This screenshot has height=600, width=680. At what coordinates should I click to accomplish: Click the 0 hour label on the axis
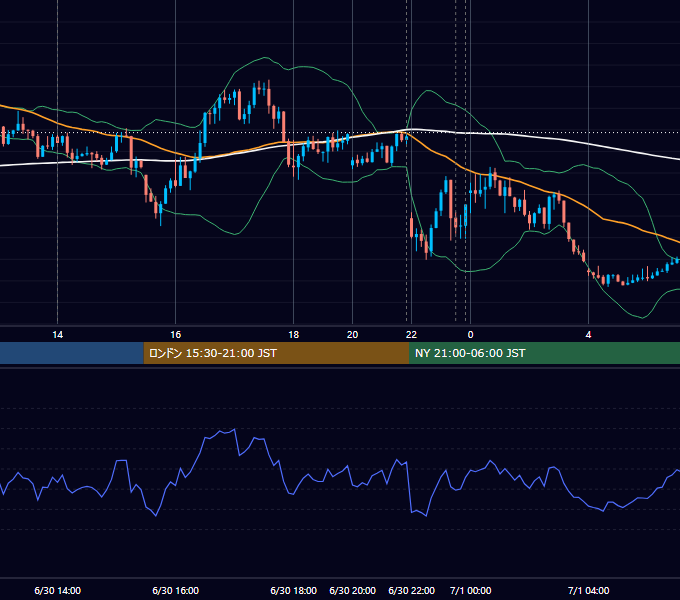point(471,335)
